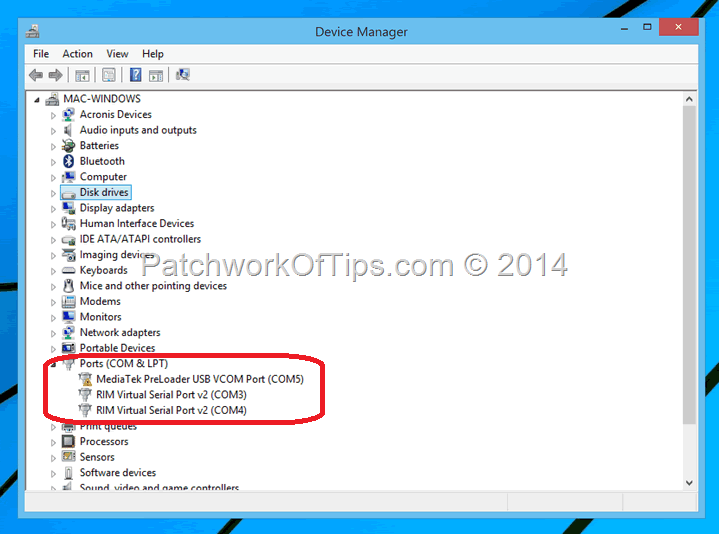The image size is (719, 534).
Task: Click the Back arrow toolbar icon
Action: coord(36,75)
